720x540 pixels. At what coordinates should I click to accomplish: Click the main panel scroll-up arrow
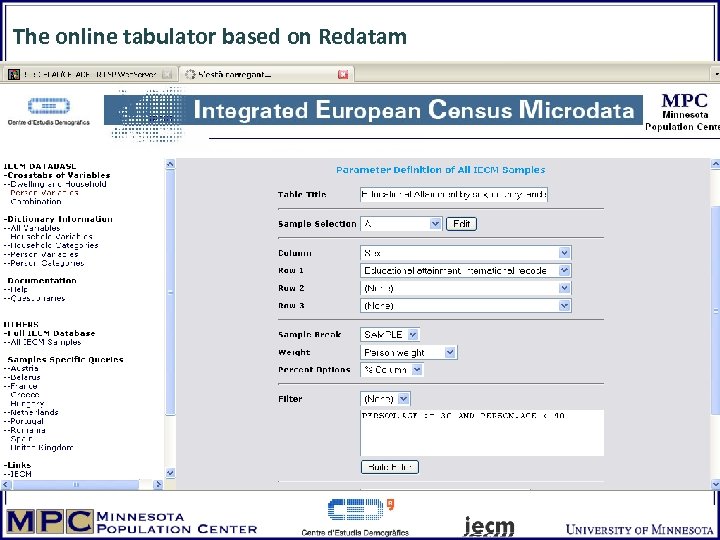point(715,163)
